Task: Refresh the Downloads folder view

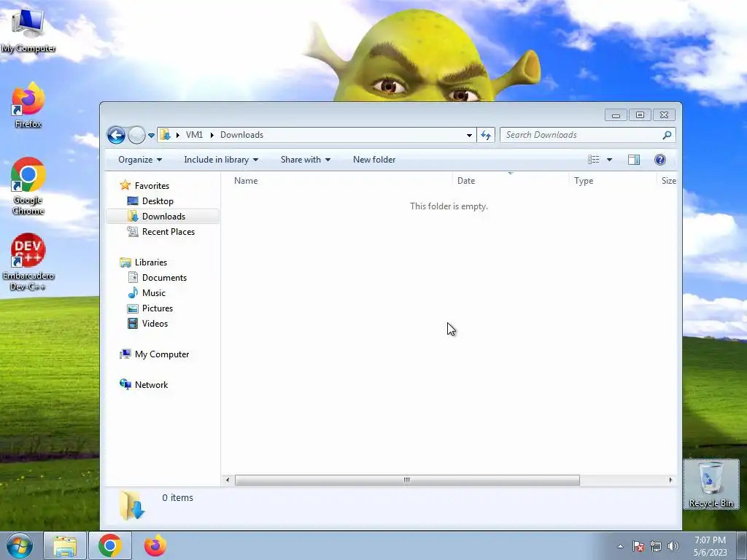Action: 486,135
